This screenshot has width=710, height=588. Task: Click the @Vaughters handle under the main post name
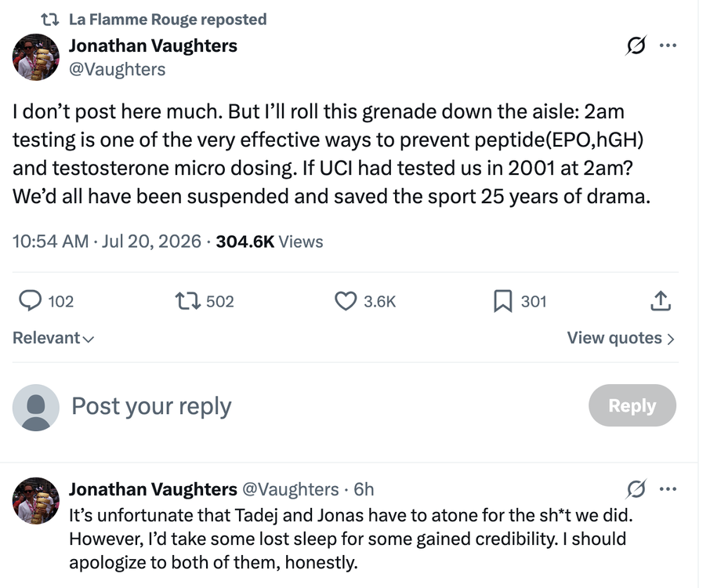(117, 69)
